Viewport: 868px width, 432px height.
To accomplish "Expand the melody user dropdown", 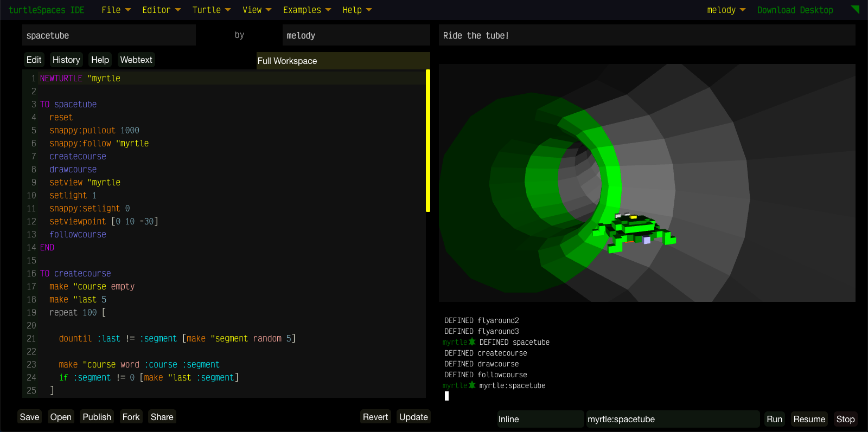I will click(726, 10).
